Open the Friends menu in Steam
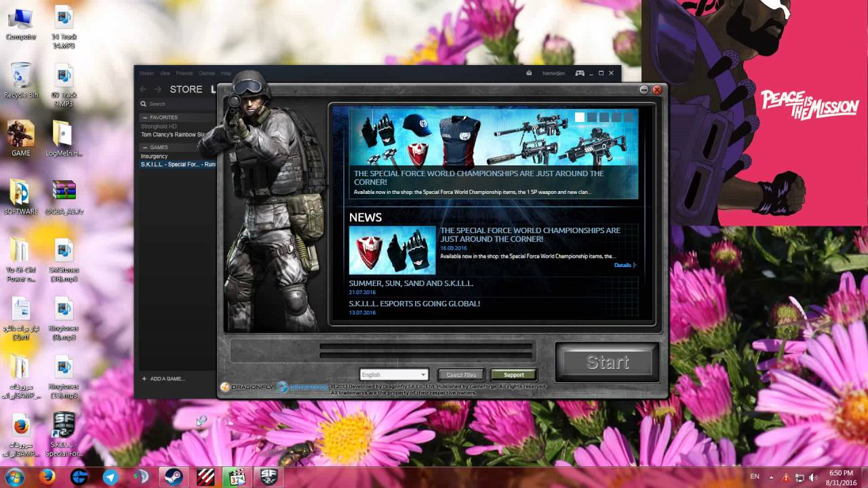 pyautogui.click(x=184, y=73)
